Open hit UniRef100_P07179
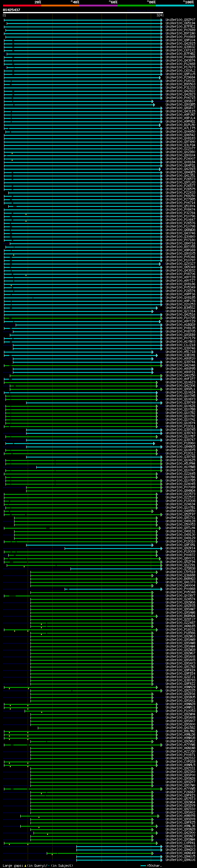The width and height of the screenshot is (197, 868). [x=180, y=338]
